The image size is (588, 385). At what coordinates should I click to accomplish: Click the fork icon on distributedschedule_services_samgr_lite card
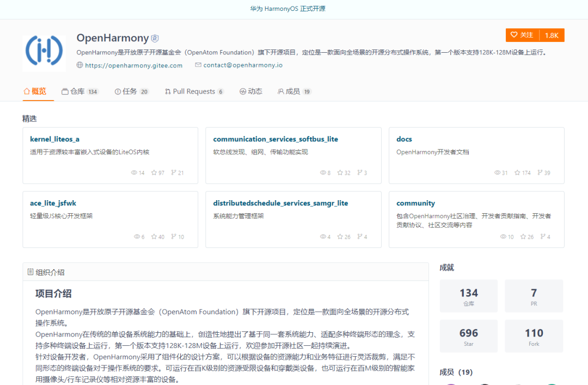(360, 237)
